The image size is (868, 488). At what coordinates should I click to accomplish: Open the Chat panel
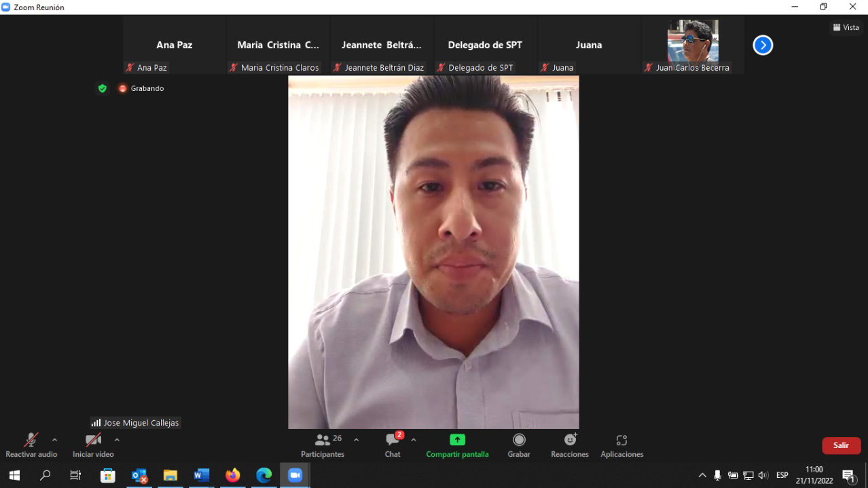pyautogui.click(x=393, y=445)
